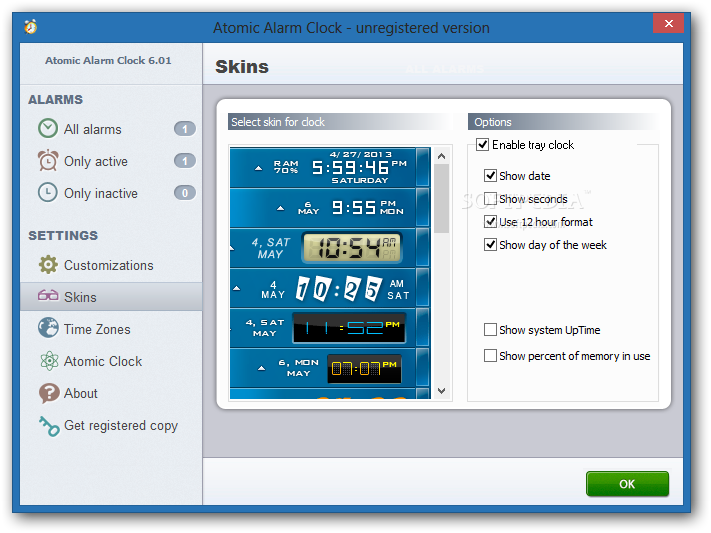Close the Atomic Alarm Clock window
This screenshot has width=711, height=533.
[668, 23]
